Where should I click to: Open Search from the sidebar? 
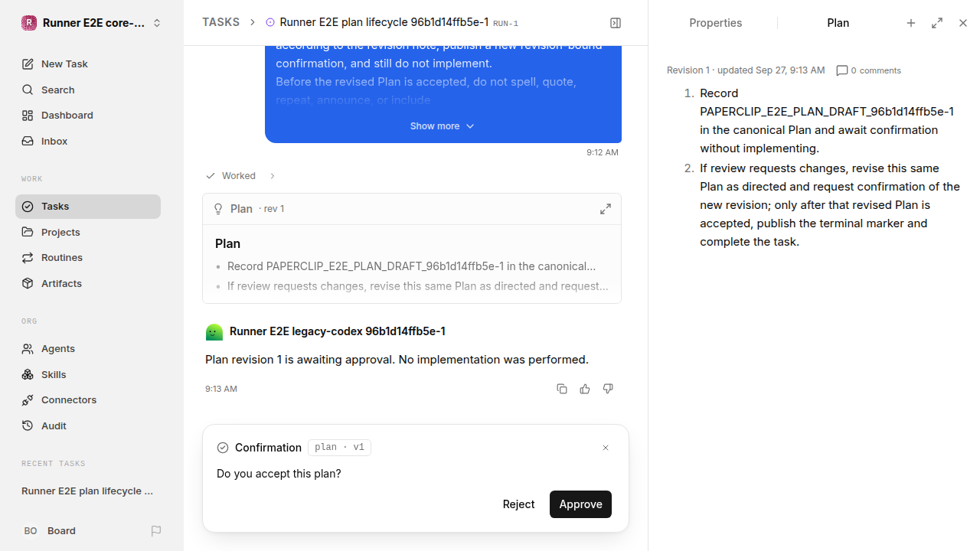(88, 90)
